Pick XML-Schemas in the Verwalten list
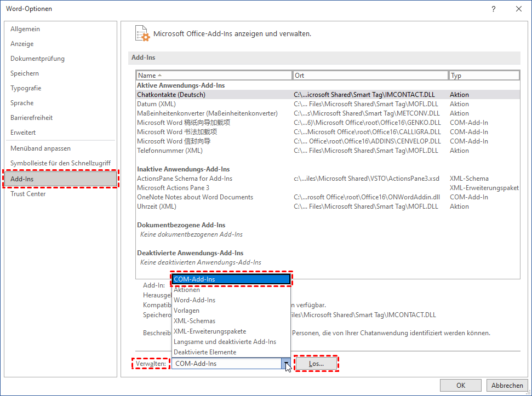 click(x=231, y=321)
